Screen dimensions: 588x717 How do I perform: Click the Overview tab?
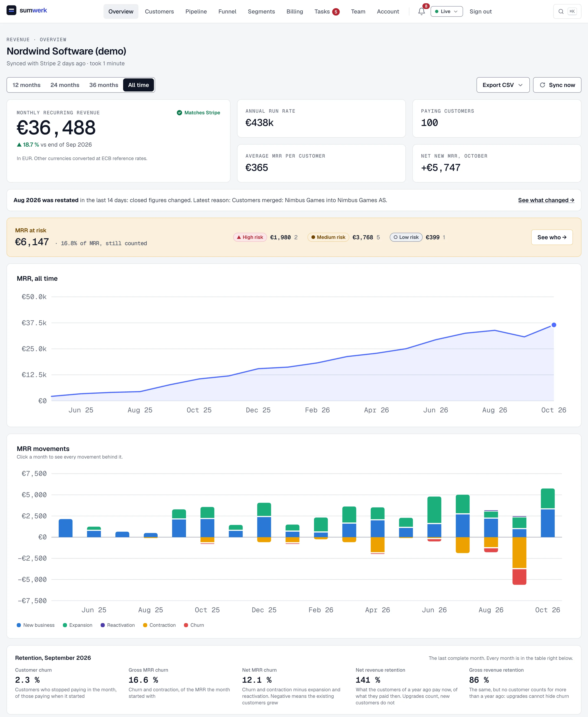[x=121, y=11]
